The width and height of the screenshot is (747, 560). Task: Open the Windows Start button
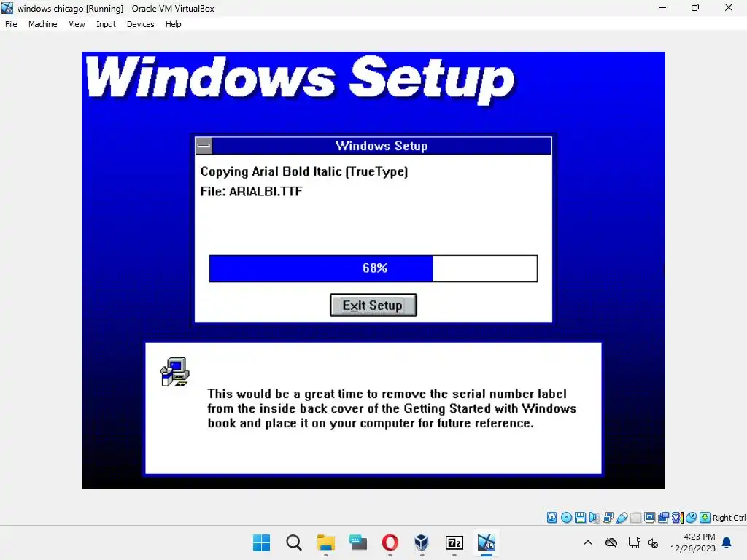[262, 542]
